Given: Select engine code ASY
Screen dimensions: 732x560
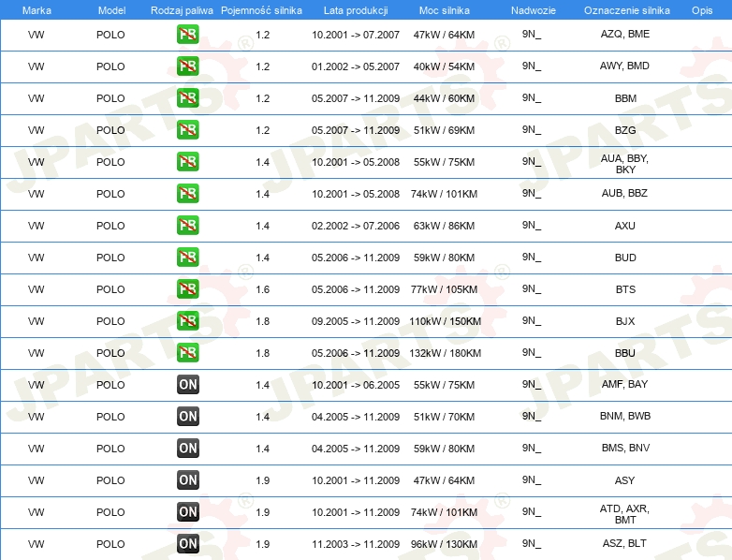Looking at the screenshot, I should click(624, 480).
